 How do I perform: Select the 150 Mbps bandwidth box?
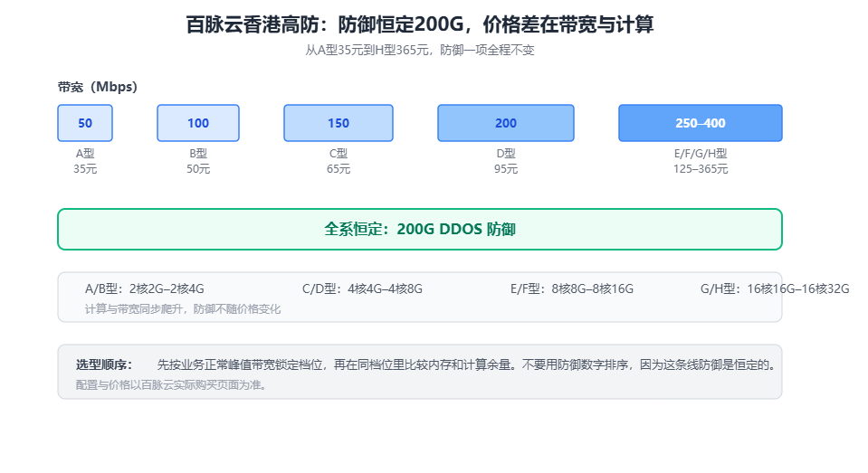(339, 123)
